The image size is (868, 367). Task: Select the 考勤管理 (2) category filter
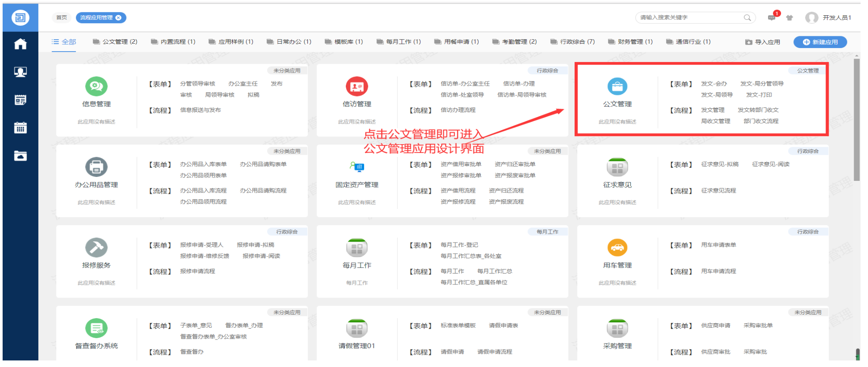click(x=514, y=42)
